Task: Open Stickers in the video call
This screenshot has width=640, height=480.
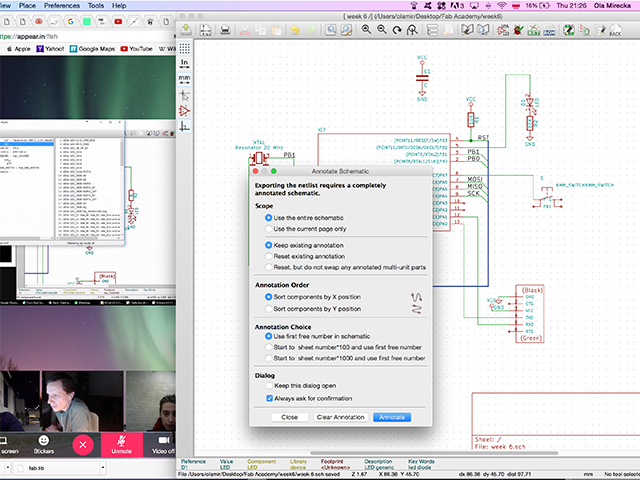Action: coord(44,444)
